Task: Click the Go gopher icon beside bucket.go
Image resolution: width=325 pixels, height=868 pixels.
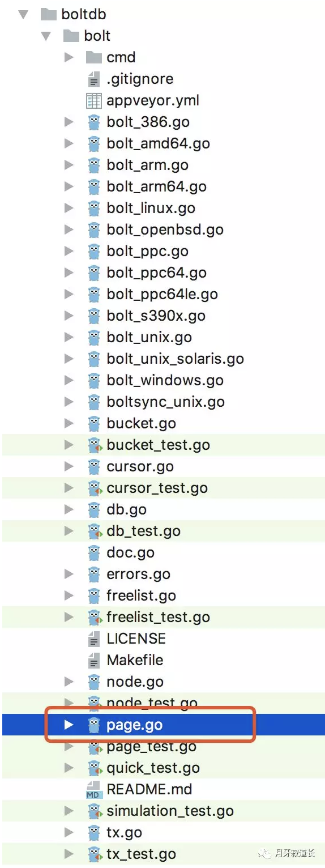Action: [x=94, y=424]
